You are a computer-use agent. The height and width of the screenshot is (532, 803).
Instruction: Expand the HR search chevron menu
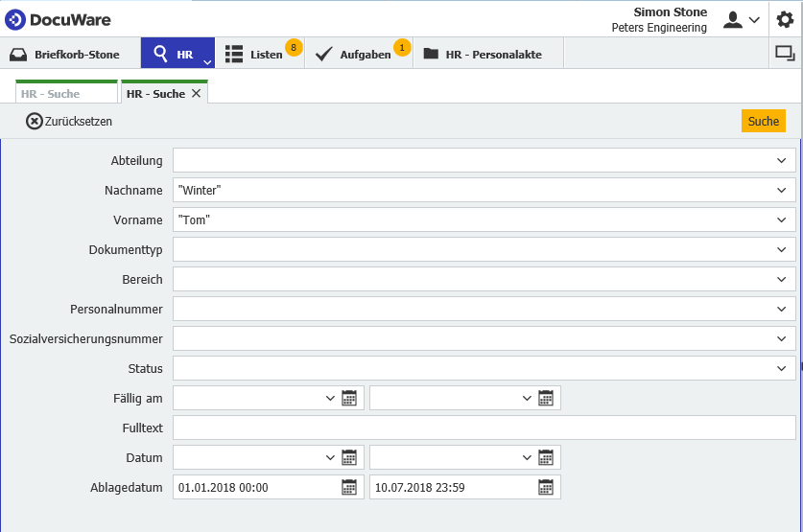pos(207,62)
